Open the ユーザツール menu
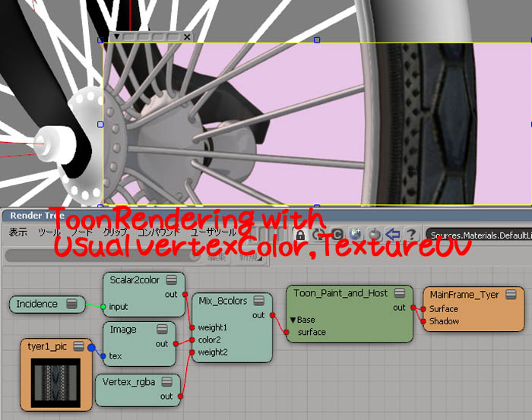The height and width of the screenshot is (420, 532). coord(212,232)
